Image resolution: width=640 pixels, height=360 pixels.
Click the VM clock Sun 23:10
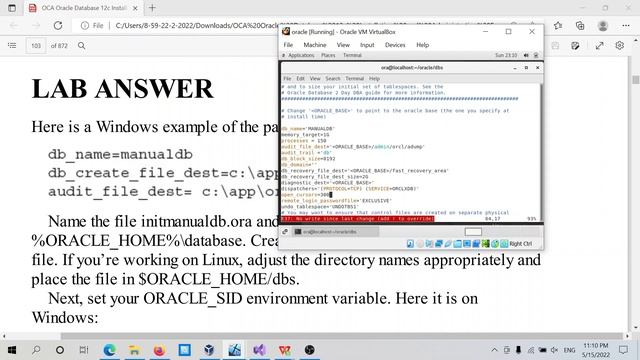(506, 55)
